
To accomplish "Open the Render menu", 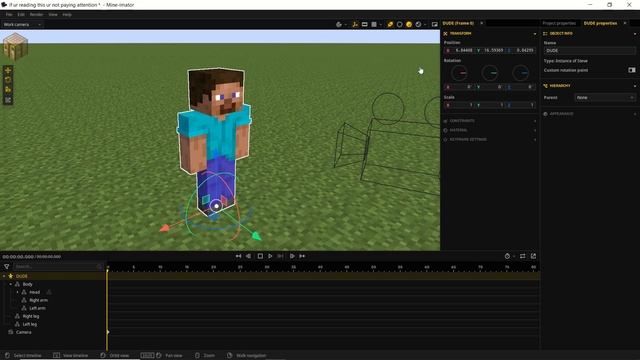I will (36, 14).
